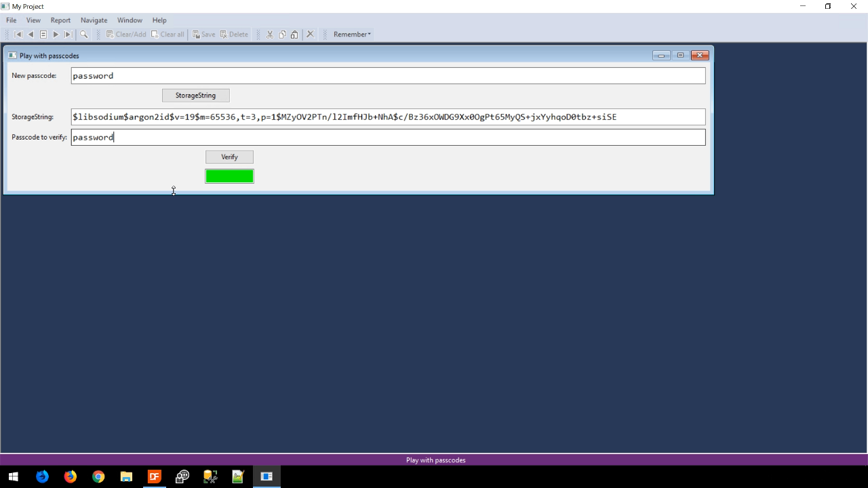Open the Navigate menu
This screenshot has width=868, height=488.
(x=94, y=20)
